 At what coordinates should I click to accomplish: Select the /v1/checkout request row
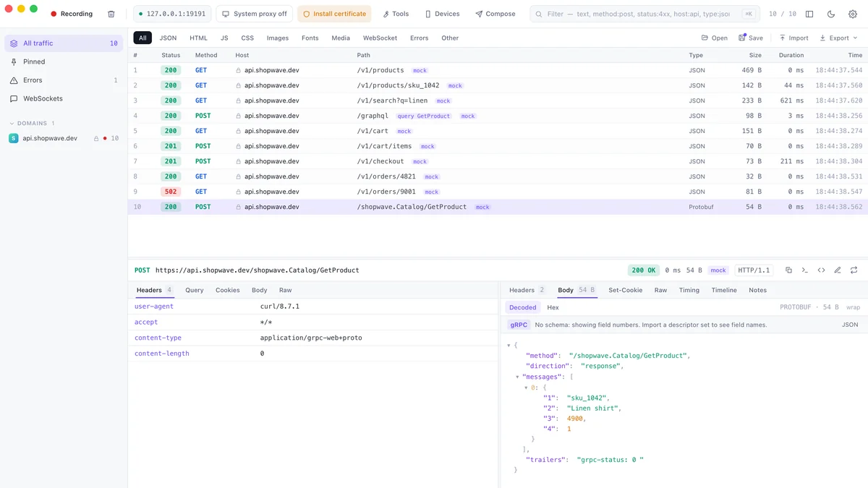pos(498,161)
